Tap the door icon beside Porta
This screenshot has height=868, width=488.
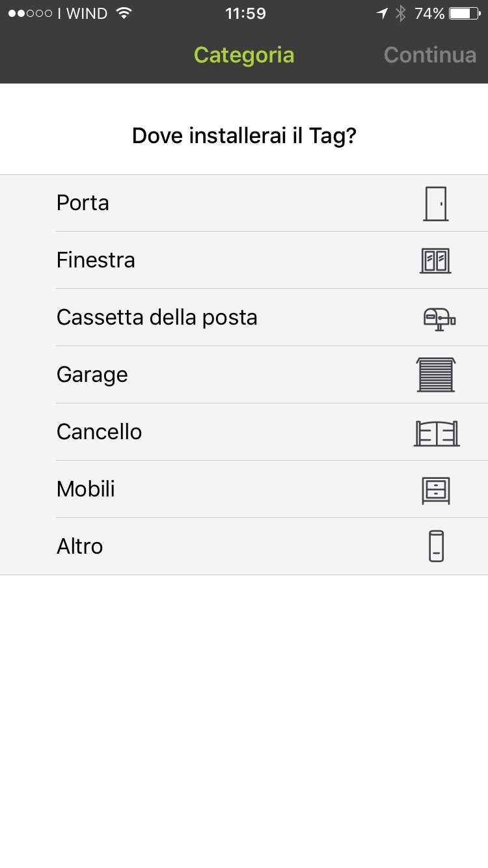[435, 204]
